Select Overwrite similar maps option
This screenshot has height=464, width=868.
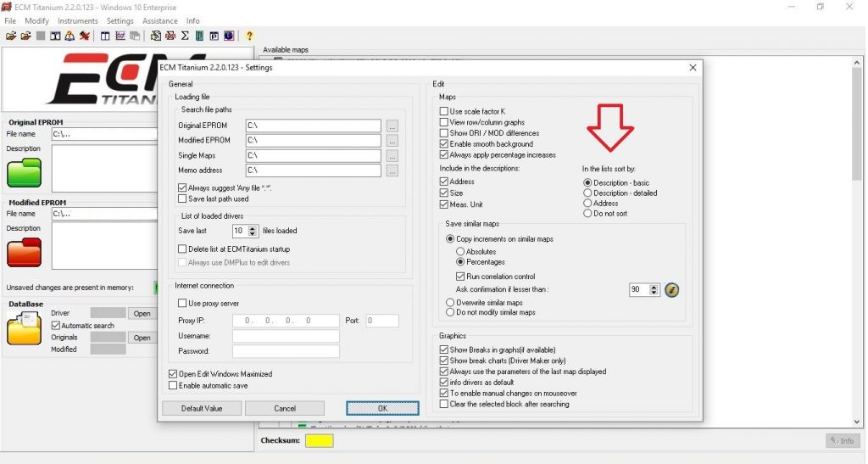(x=450, y=302)
